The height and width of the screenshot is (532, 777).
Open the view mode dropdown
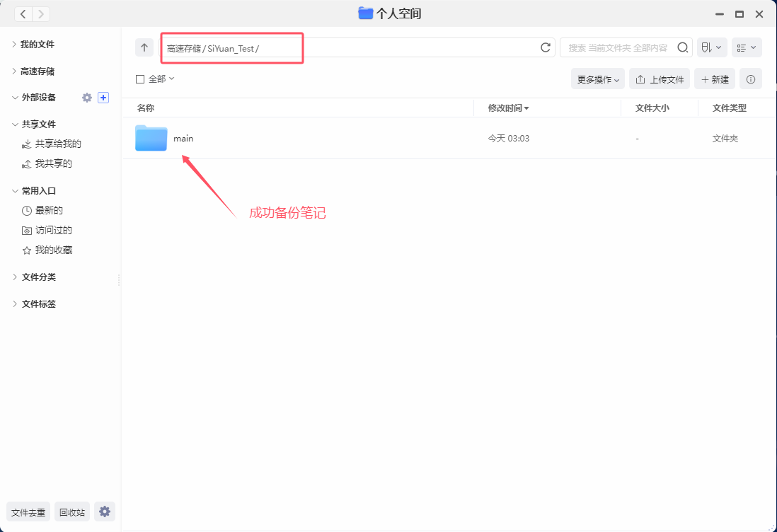(746, 47)
